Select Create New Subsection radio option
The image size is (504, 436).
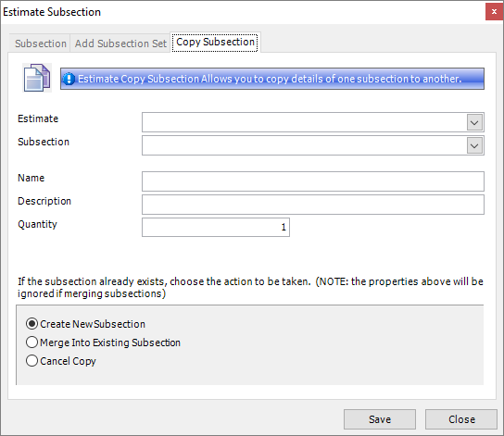tap(85, 324)
